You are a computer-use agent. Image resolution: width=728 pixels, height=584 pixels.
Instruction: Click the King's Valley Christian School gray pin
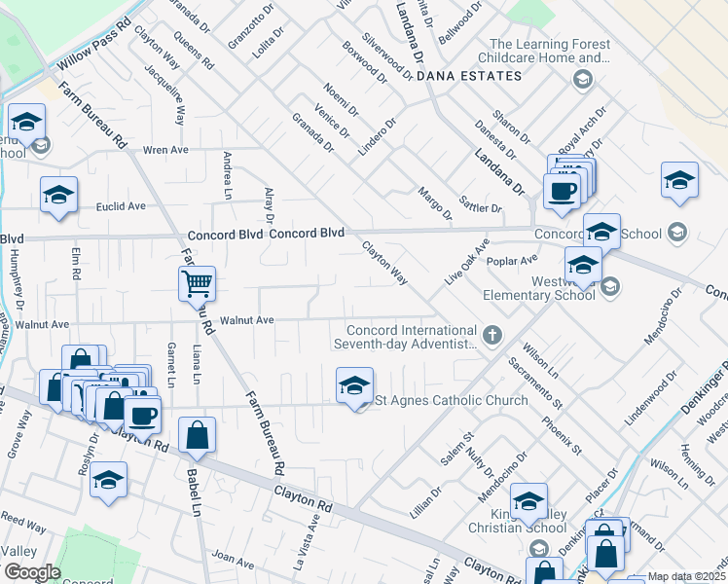pos(539,549)
